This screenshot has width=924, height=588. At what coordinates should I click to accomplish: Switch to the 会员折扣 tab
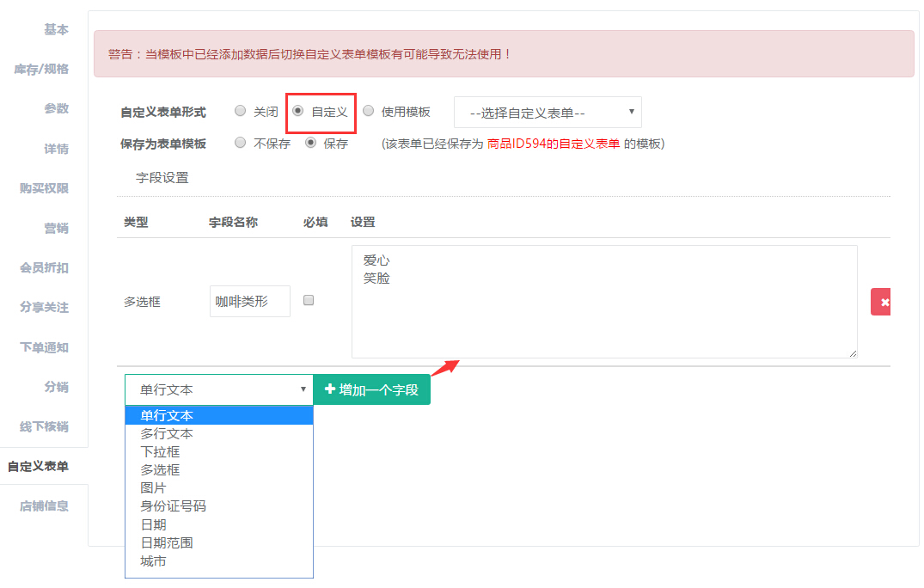pyautogui.click(x=44, y=267)
